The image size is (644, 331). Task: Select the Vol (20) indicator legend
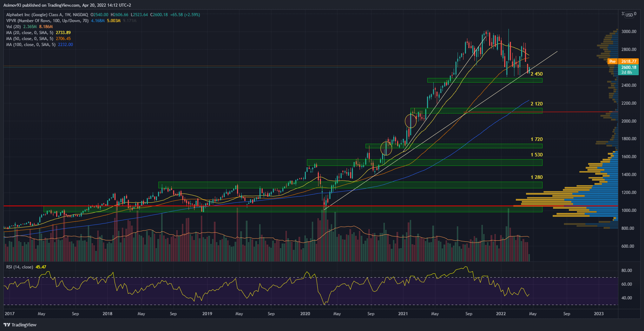click(13, 27)
